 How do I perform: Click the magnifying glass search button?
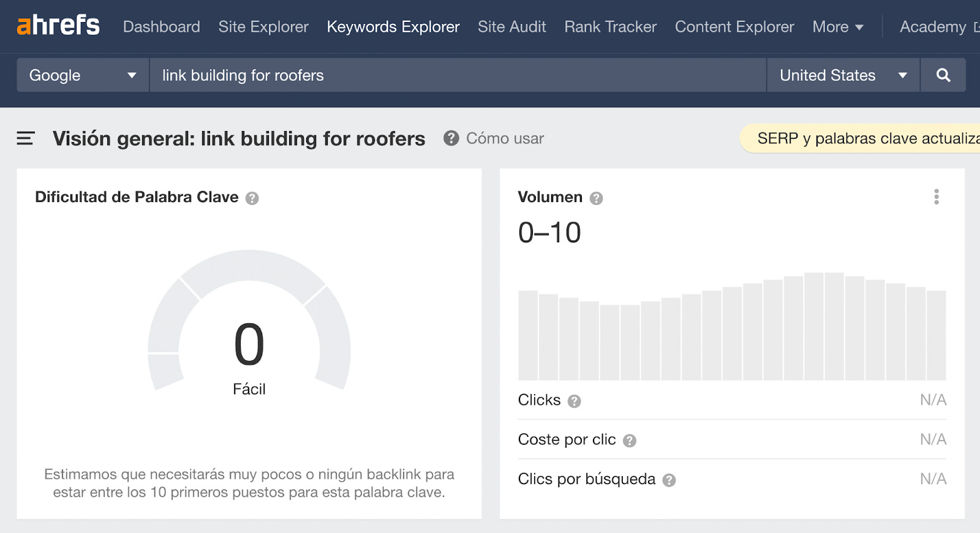(x=943, y=75)
